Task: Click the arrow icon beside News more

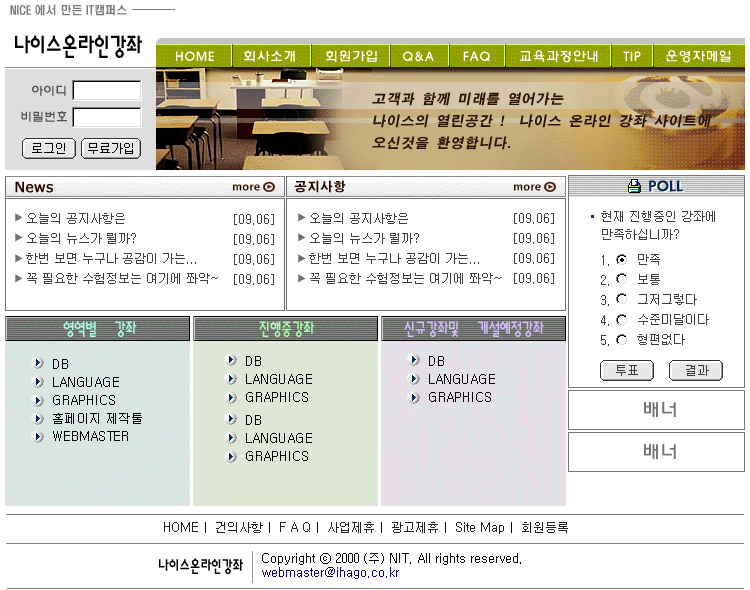Action: pyautogui.click(x=269, y=187)
